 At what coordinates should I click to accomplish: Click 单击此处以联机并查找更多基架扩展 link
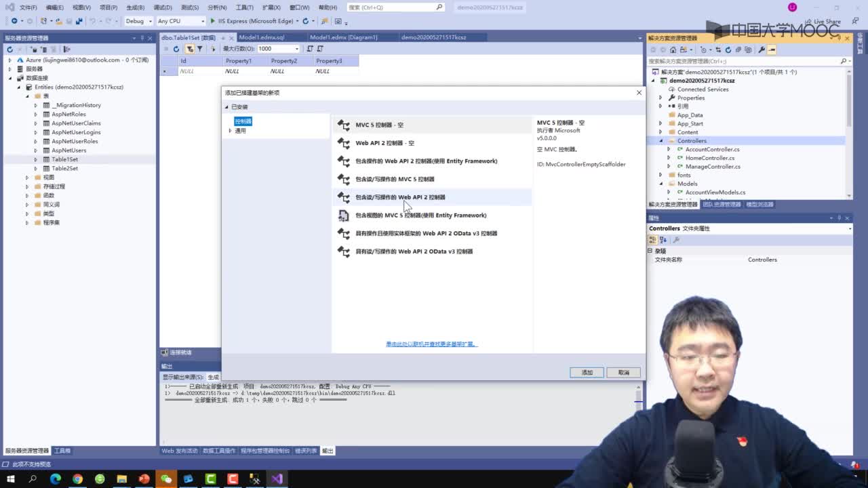(432, 344)
